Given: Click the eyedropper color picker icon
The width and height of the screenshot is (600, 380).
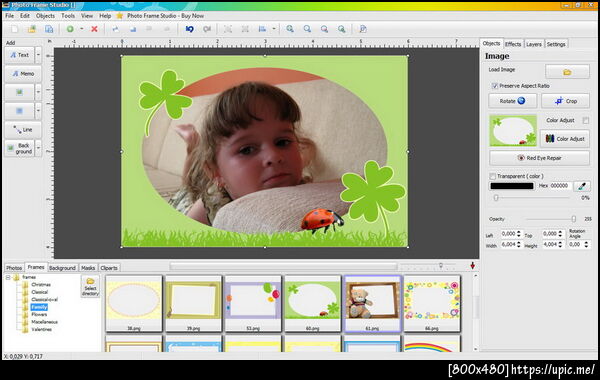Looking at the screenshot, I should coord(582,186).
